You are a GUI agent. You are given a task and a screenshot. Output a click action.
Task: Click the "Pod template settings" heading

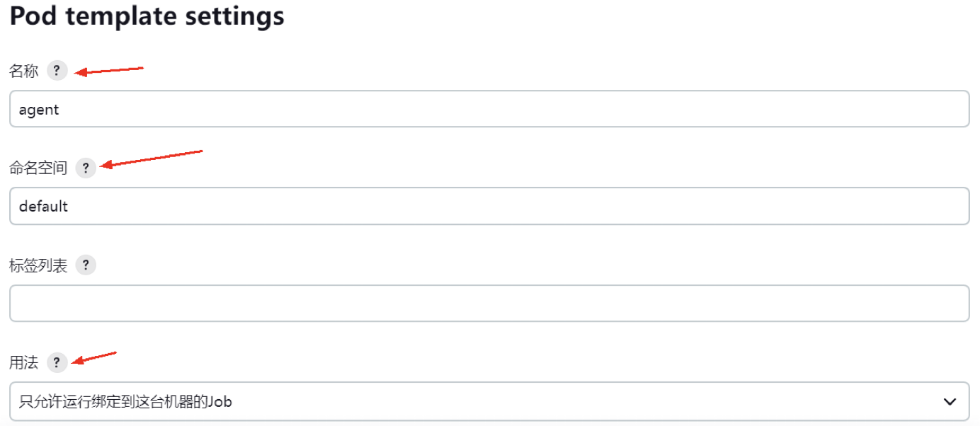[147, 16]
